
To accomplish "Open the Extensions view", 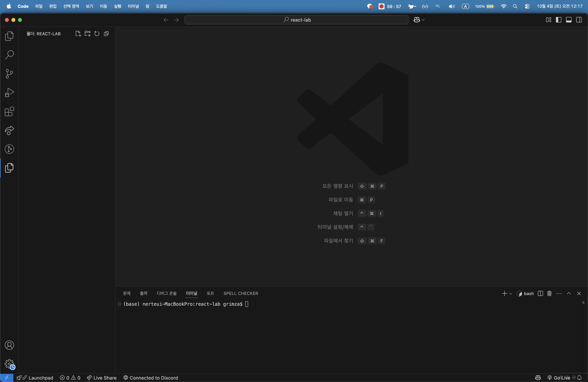I will click(9, 111).
